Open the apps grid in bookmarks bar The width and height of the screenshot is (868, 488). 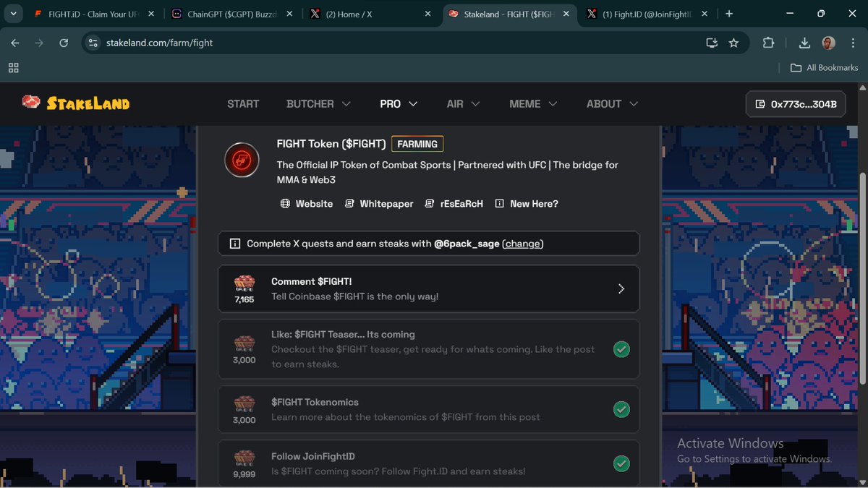(13, 67)
